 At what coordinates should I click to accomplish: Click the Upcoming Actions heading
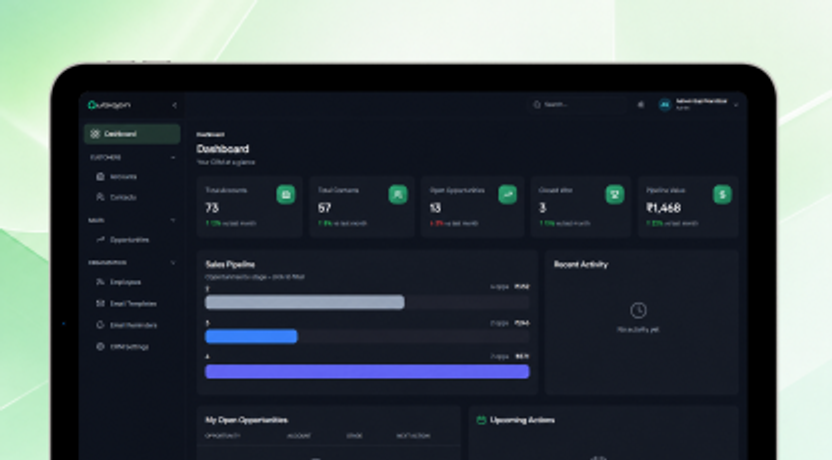(523, 420)
